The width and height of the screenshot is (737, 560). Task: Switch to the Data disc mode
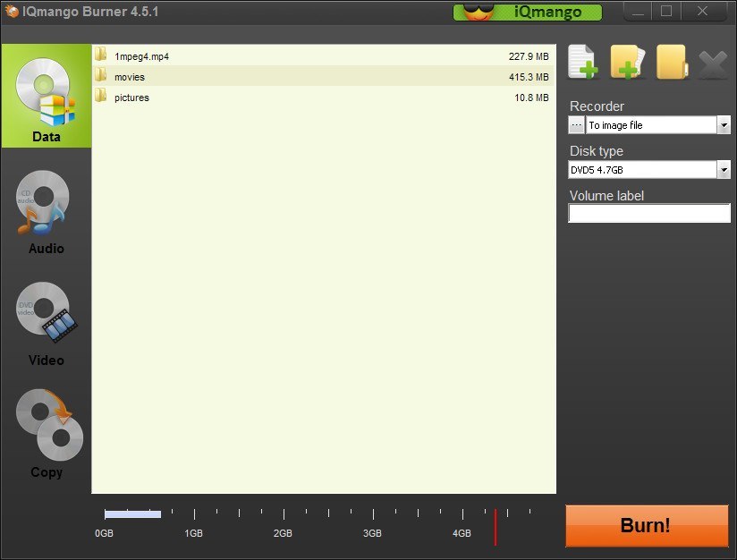[47, 96]
